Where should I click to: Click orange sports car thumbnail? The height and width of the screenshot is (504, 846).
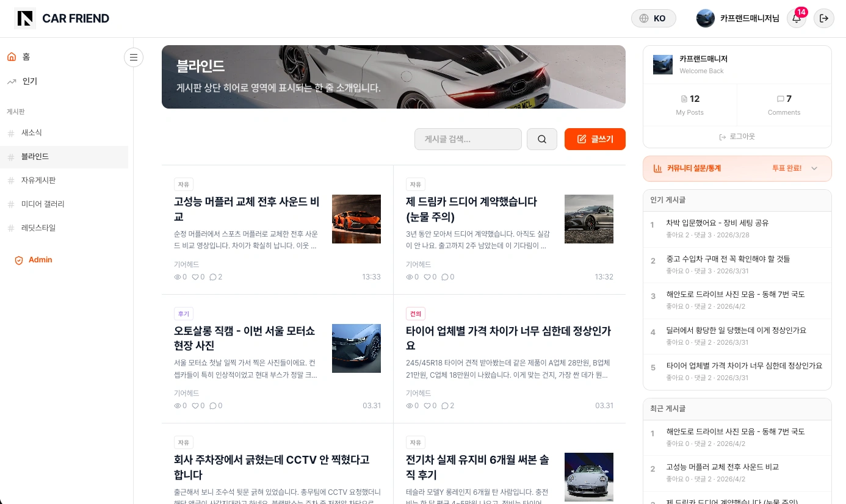pyautogui.click(x=356, y=219)
